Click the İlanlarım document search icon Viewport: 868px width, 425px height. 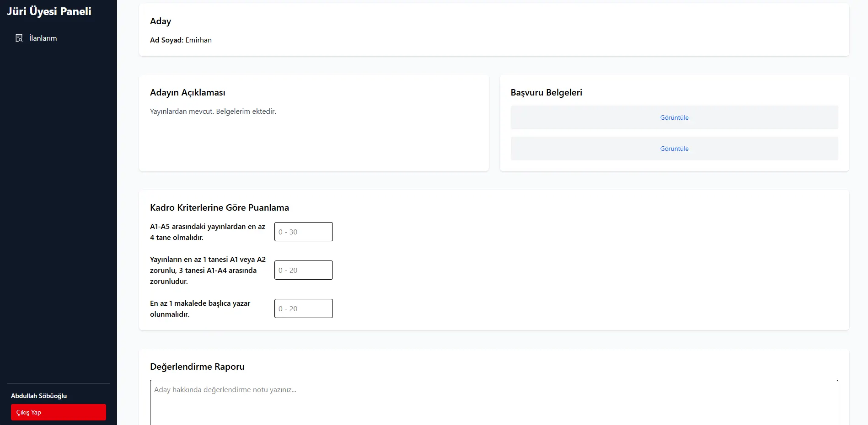click(19, 38)
